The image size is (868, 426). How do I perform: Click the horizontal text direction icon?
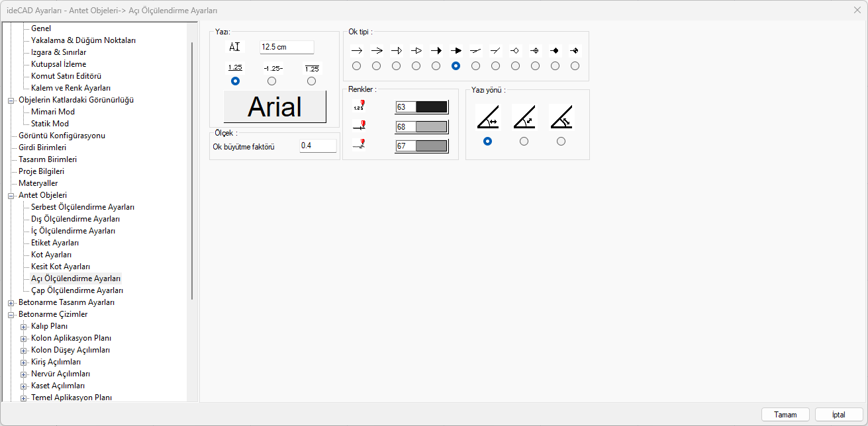(x=488, y=117)
